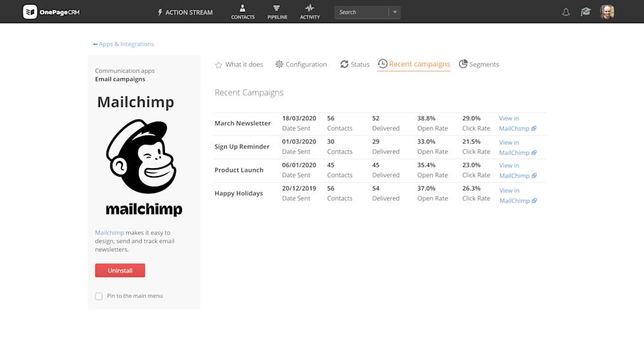Open the user profile avatar
Viewport: 644px width, 362px height.
click(607, 12)
